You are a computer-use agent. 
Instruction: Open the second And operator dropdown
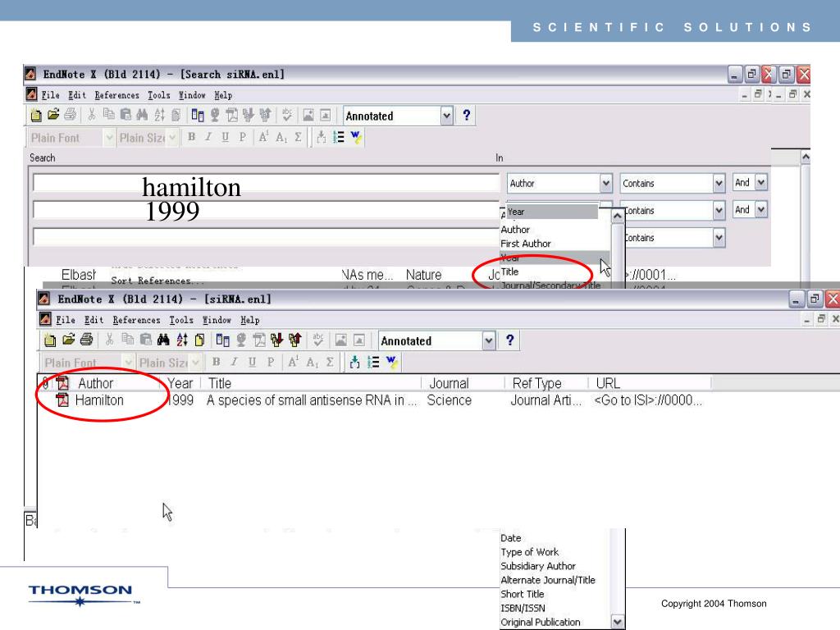tap(761, 209)
